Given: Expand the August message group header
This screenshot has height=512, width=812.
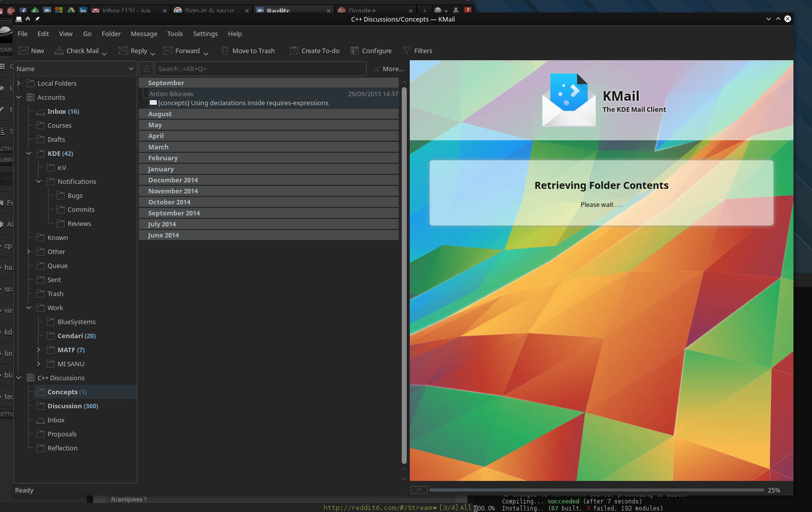Looking at the screenshot, I should (268, 114).
